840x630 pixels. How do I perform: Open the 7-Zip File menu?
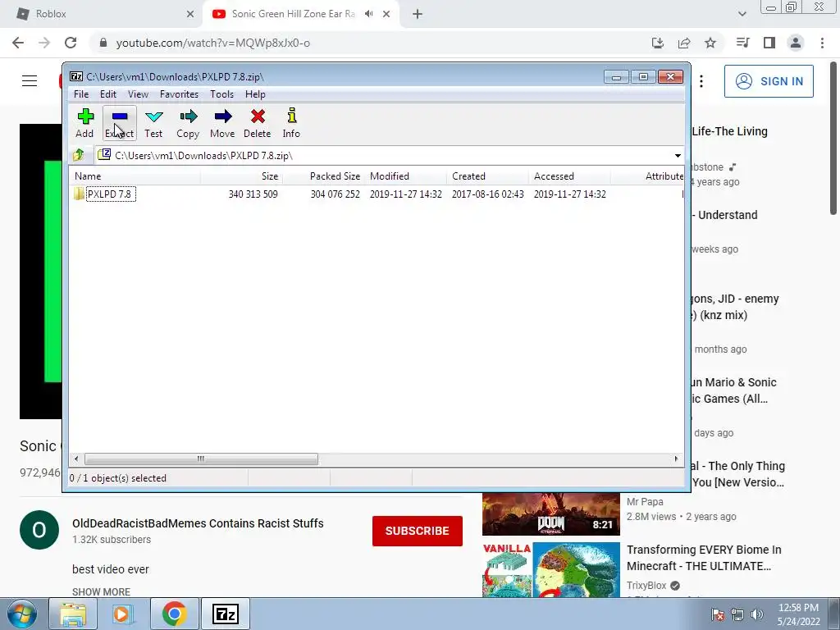81,94
